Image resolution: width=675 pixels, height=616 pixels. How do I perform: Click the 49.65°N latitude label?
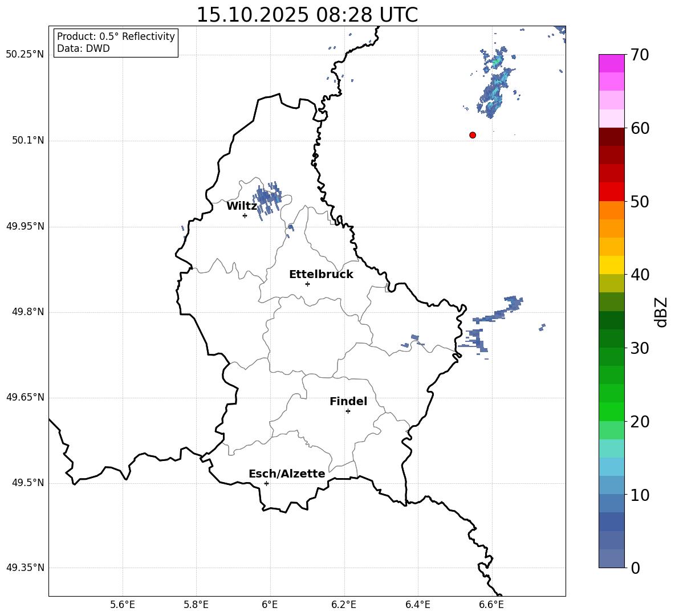pos(25,397)
